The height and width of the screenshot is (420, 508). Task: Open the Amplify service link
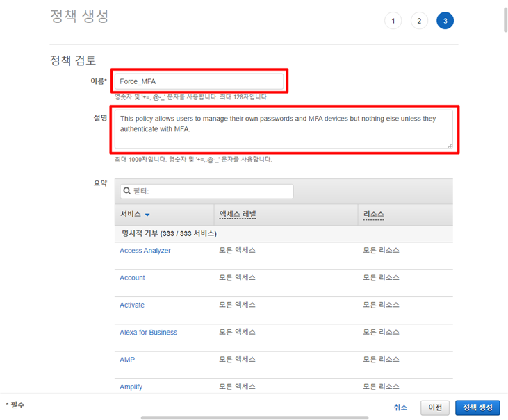(x=131, y=387)
